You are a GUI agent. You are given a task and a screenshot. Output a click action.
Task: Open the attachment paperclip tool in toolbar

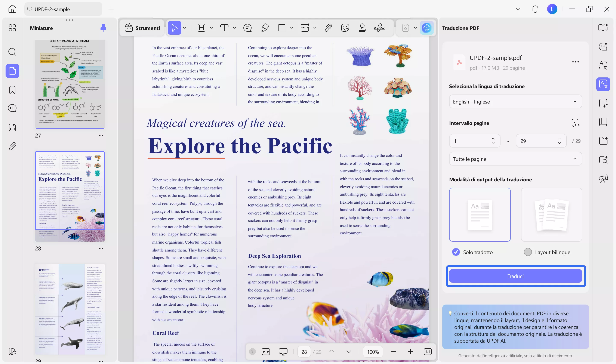(x=328, y=28)
